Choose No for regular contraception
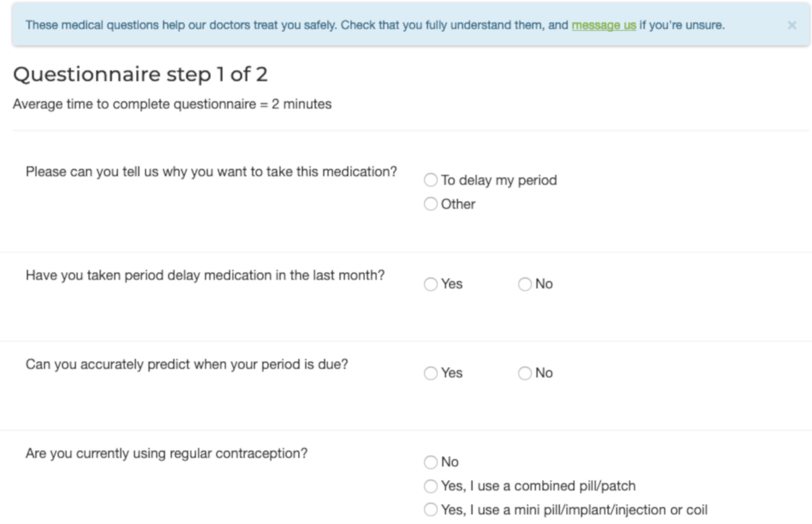This screenshot has height=524, width=812. [431, 462]
